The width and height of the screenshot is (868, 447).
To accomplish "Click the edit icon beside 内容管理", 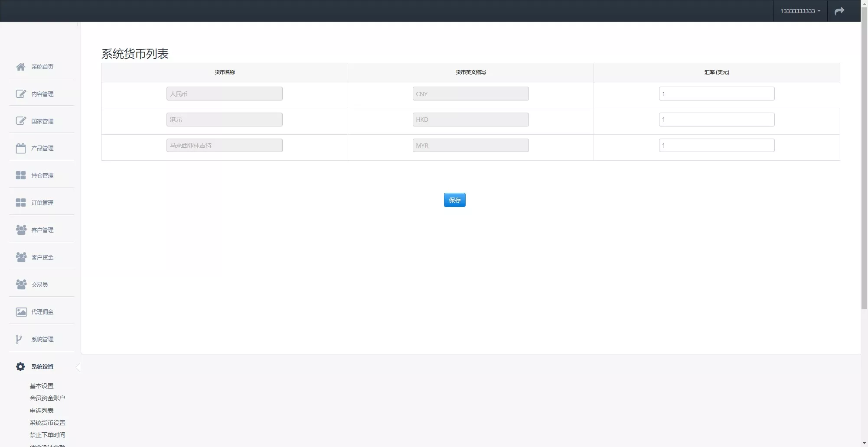I will click(x=20, y=94).
